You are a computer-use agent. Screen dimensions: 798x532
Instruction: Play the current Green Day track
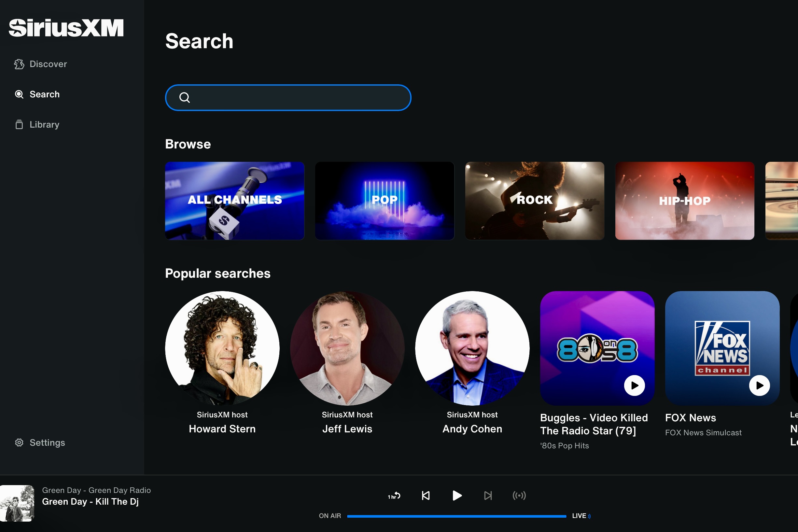pyautogui.click(x=457, y=496)
